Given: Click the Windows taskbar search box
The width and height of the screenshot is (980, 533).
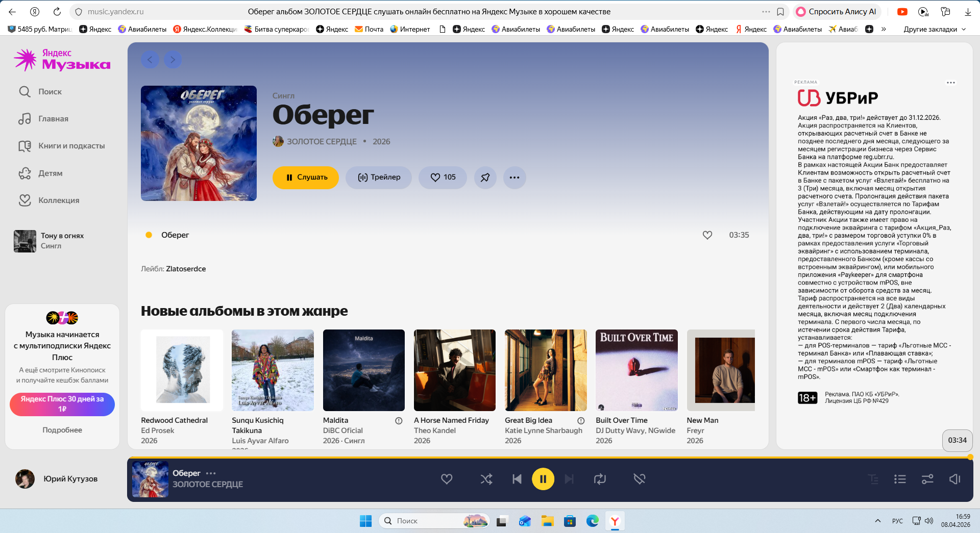Looking at the screenshot, I should click(434, 521).
